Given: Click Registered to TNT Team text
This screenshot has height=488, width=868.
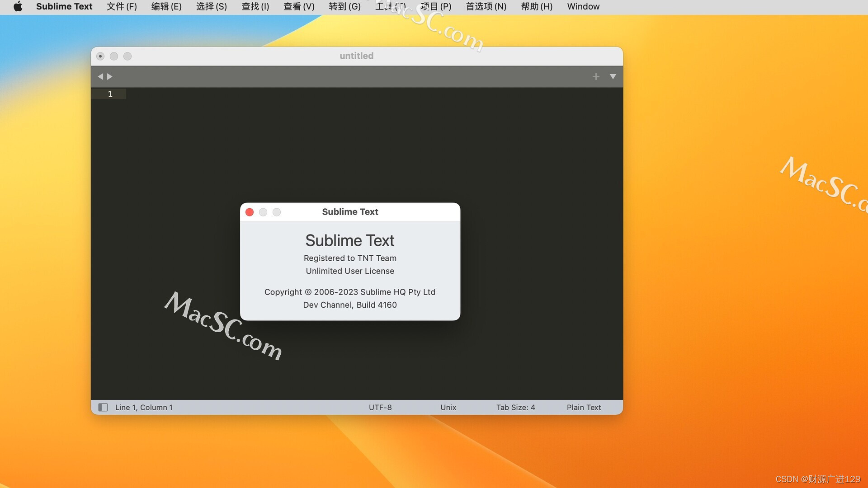Looking at the screenshot, I should [350, 258].
